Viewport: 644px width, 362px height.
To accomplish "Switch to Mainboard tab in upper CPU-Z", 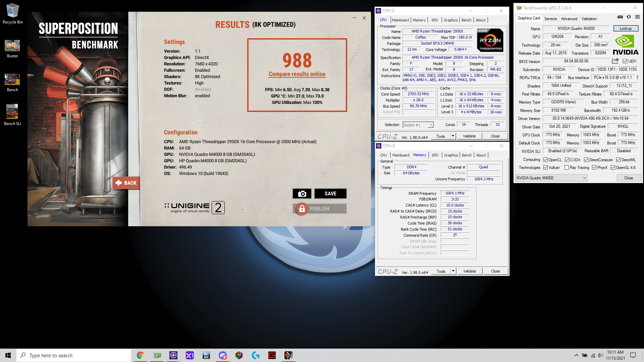I will (400, 20).
